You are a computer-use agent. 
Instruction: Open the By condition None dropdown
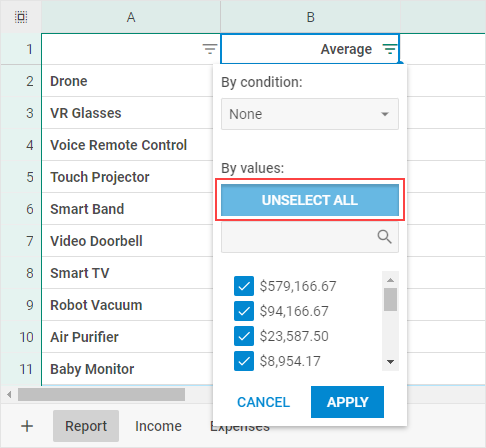click(x=310, y=114)
